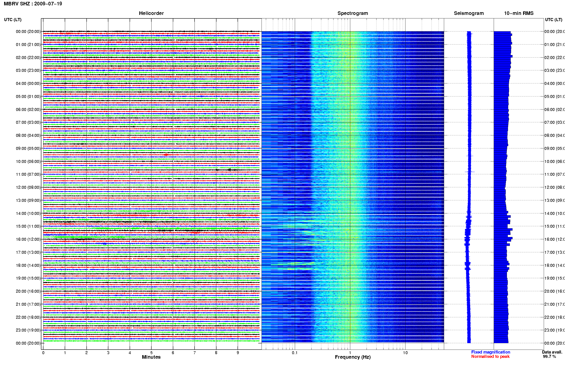588x368 pixels.
Task: Click the left 16:00 (12:00) time label
Action: tap(28, 239)
